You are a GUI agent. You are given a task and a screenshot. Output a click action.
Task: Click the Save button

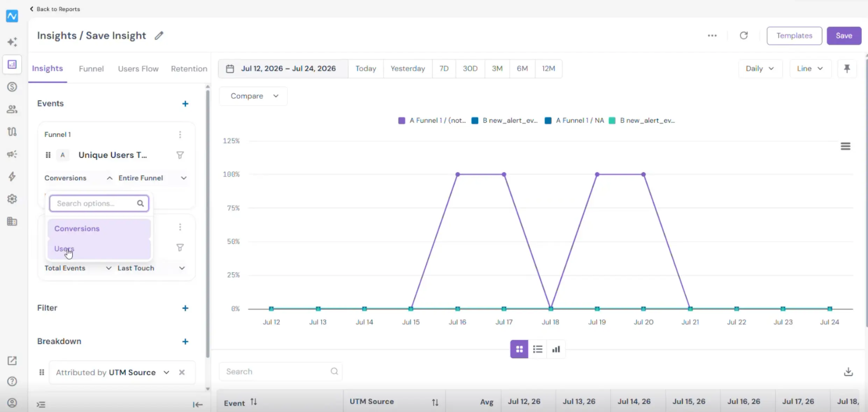tap(844, 36)
